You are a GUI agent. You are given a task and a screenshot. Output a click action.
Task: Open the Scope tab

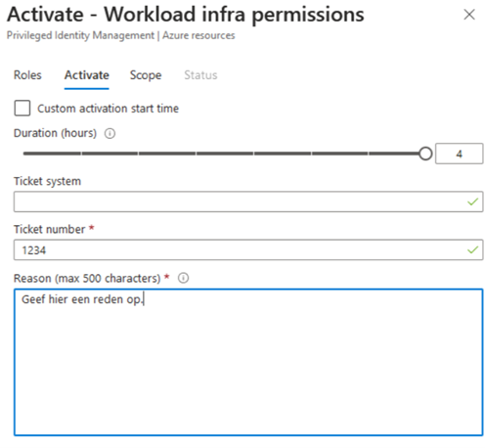[146, 75]
